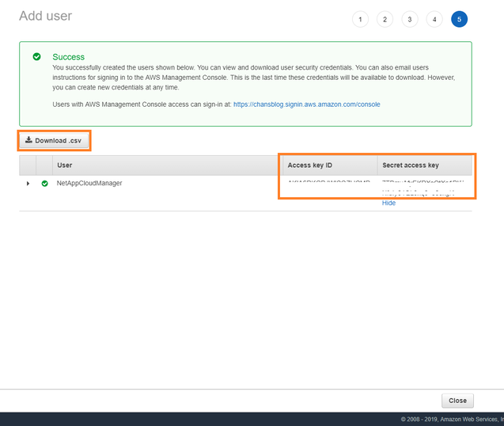Return to step 4 of Add user

tap(434, 19)
